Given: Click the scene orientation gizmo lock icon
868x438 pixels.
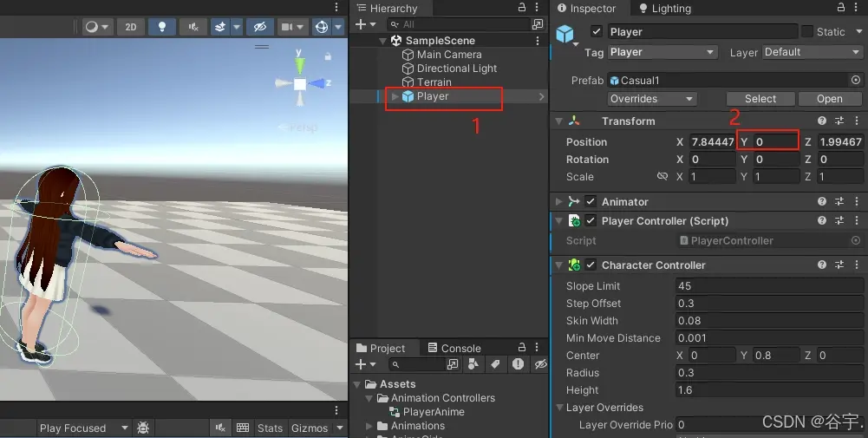Looking at the screenshot, I should click(x=328, y=56).
